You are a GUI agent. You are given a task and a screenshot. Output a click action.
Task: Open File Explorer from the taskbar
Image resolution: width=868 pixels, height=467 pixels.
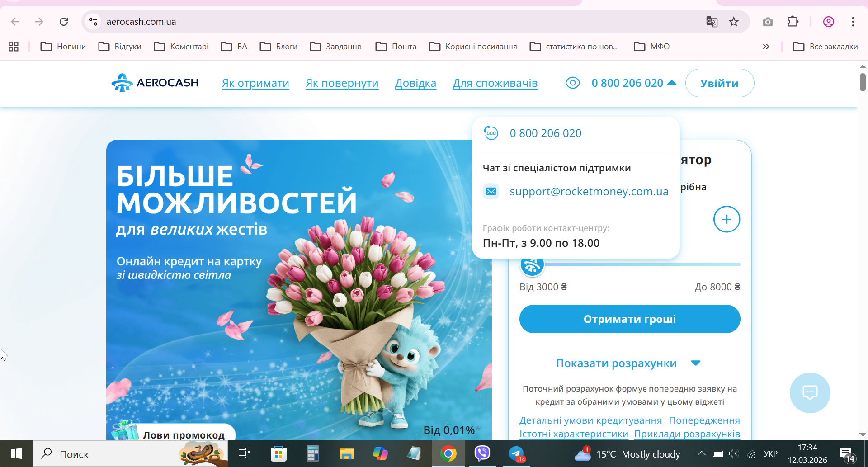[x=346, y=453]
